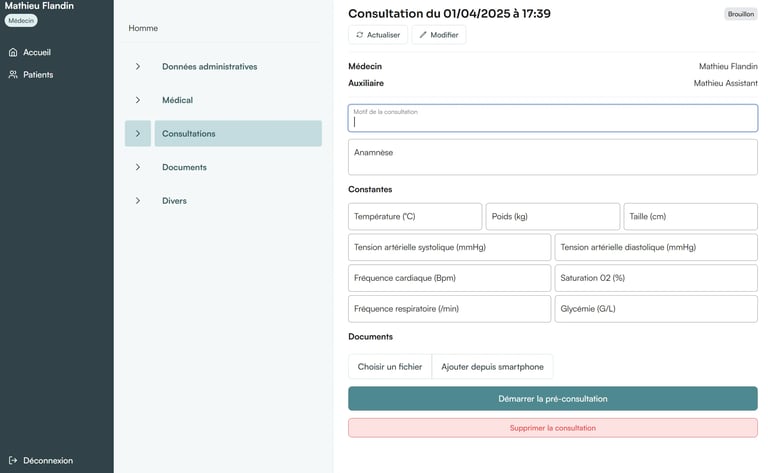Click Choisir un fichier button
The width and height of the screenshot is (768, 473).
[390, 367]
